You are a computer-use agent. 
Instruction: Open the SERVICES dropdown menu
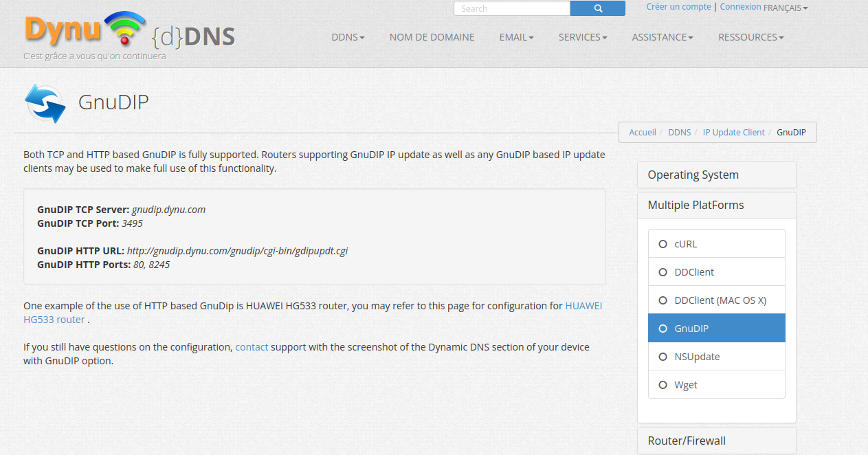[x=582, y=37]
